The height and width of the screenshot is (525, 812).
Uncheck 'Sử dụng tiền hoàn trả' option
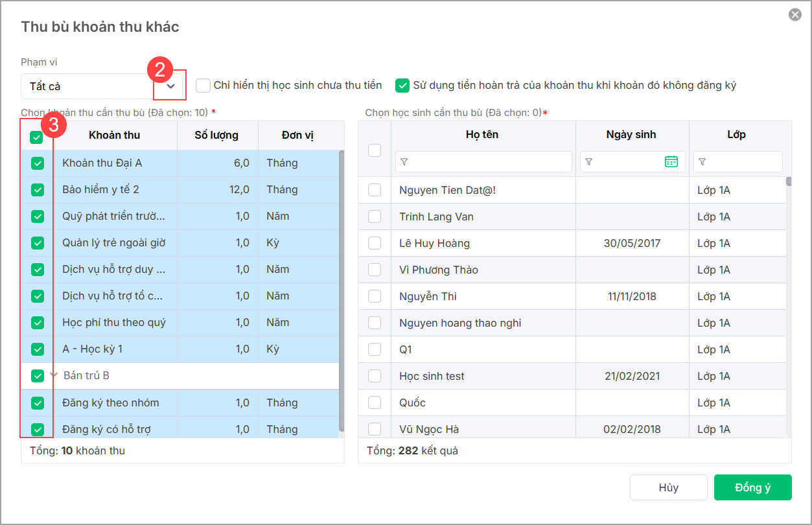click(403, 86)
